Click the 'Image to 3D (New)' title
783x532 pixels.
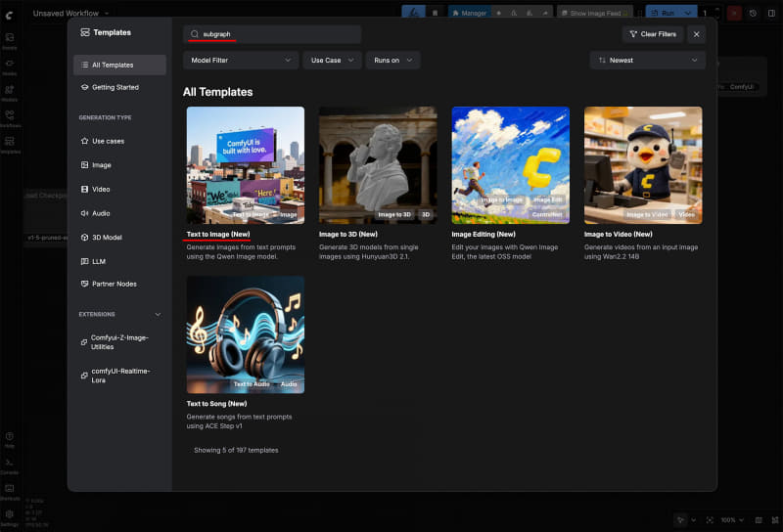point(348,234)
